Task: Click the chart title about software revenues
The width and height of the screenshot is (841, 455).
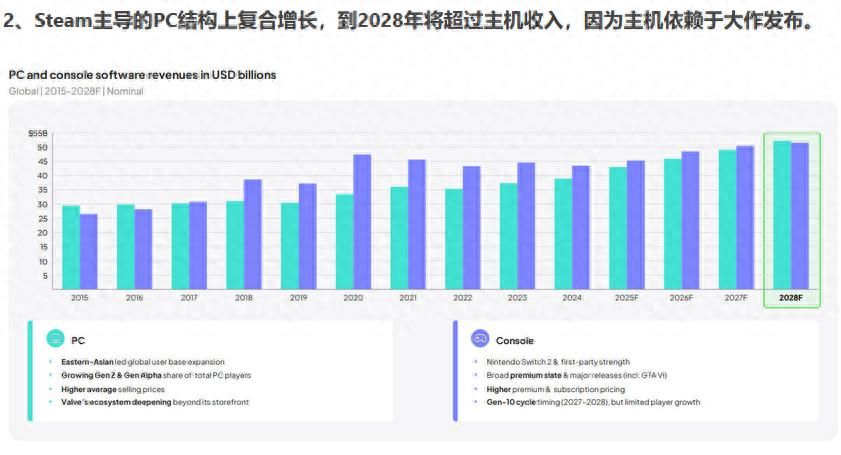Action: coord(142,75)
